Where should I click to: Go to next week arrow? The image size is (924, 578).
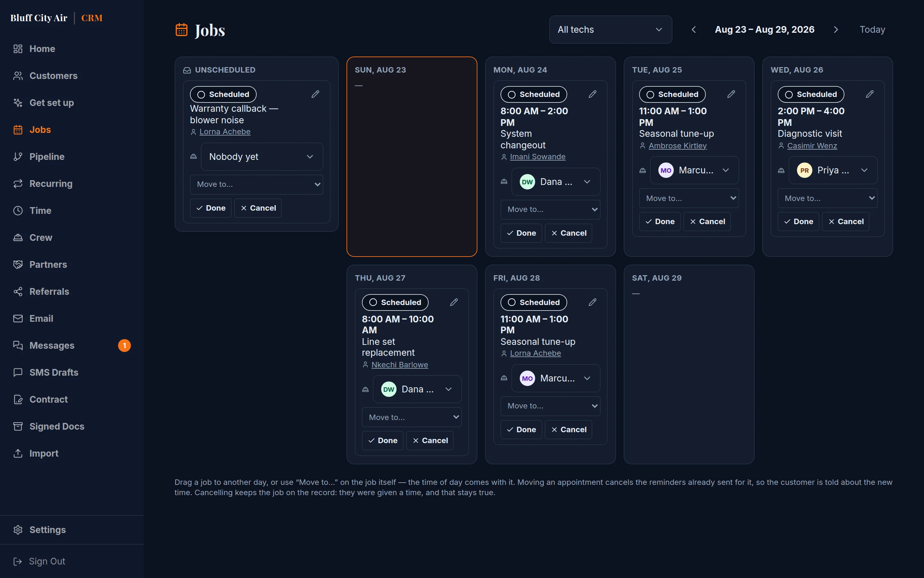835,30
